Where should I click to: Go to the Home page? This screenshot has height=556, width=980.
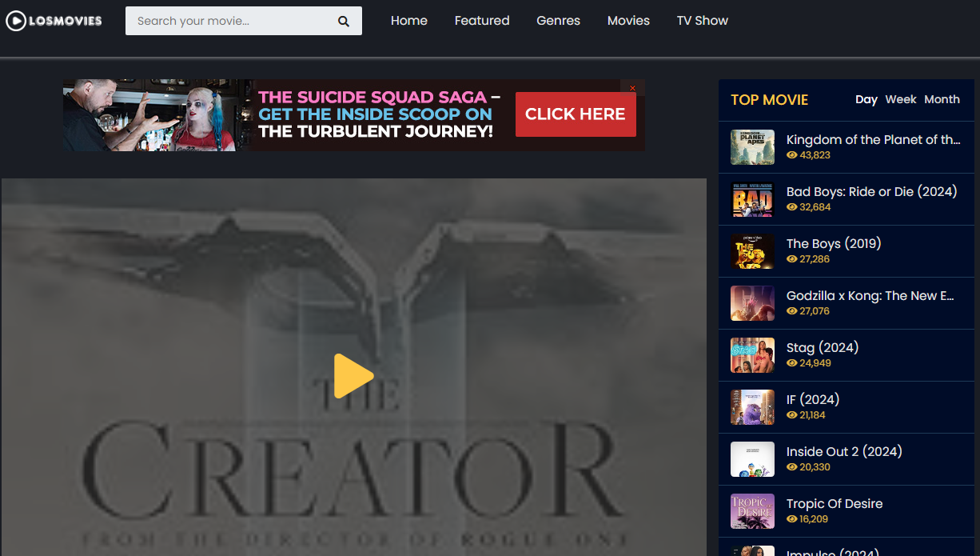(x=409, y=21)
